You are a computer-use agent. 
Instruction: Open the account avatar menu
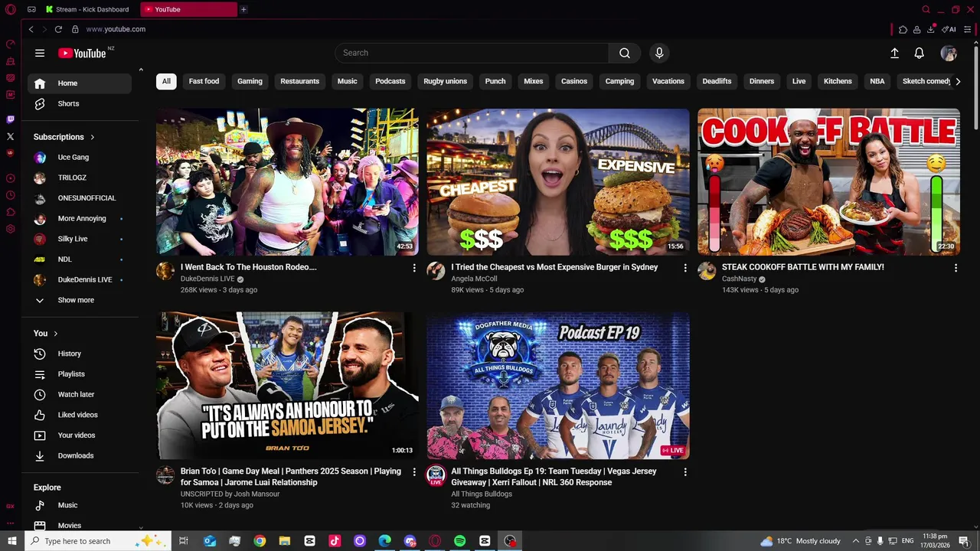click(x=949, y=53)
